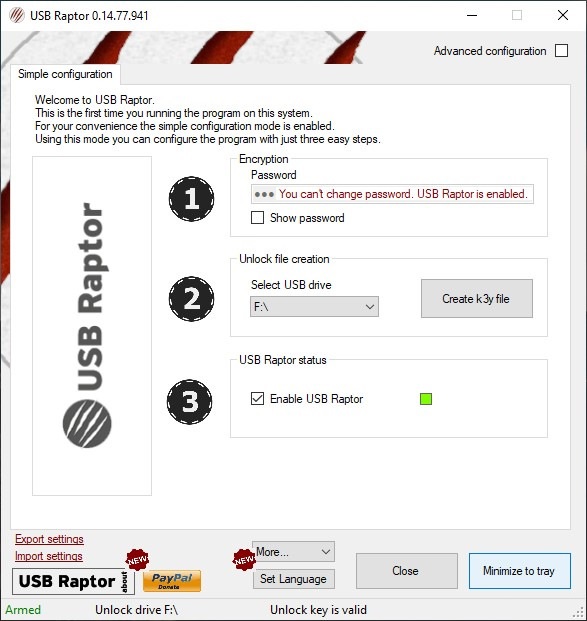Image resolution: width=587 pixels, height=621 pixels.
Task: Click the step 2 number badge
Action: coord(191,299)
